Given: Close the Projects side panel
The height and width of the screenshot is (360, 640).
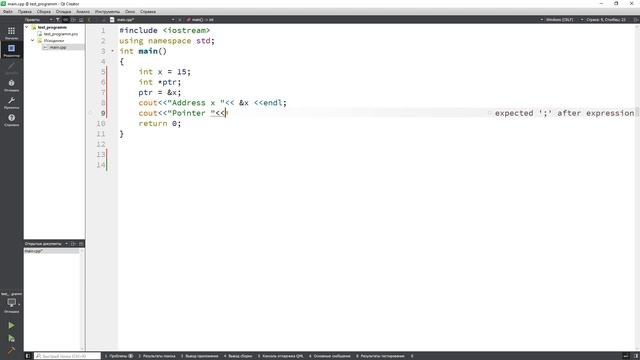Looking at the screenshot, I should (x=81, y=20).
